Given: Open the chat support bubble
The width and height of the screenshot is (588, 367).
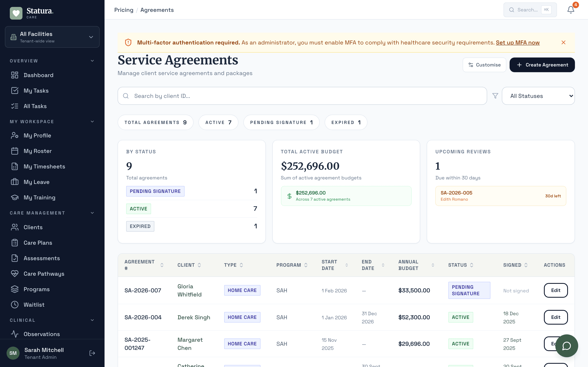Looking at the screenshot, I should pyautogui.click(x=567, y=346).
